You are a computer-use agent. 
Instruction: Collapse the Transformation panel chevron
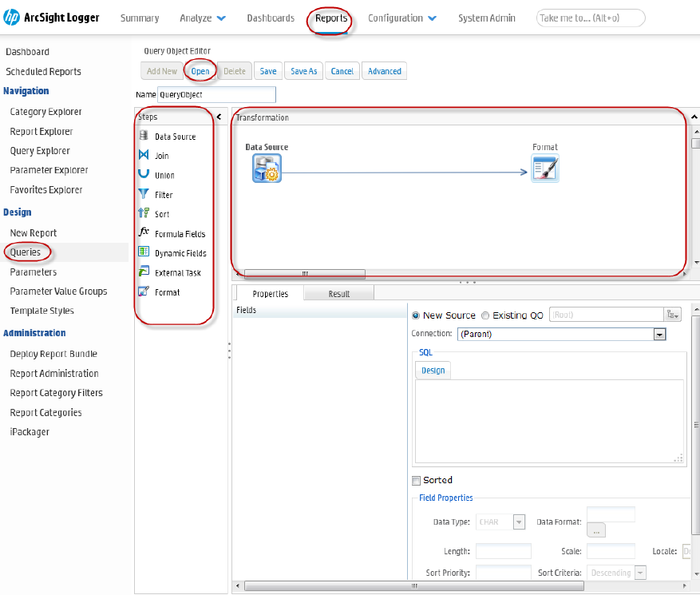click(694, 117)
